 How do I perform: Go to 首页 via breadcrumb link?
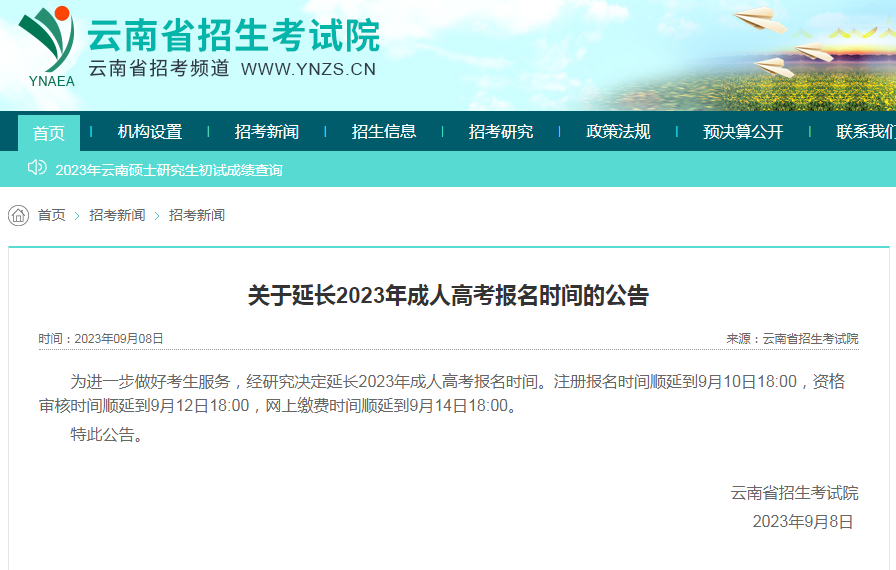[x=51, y=215]
